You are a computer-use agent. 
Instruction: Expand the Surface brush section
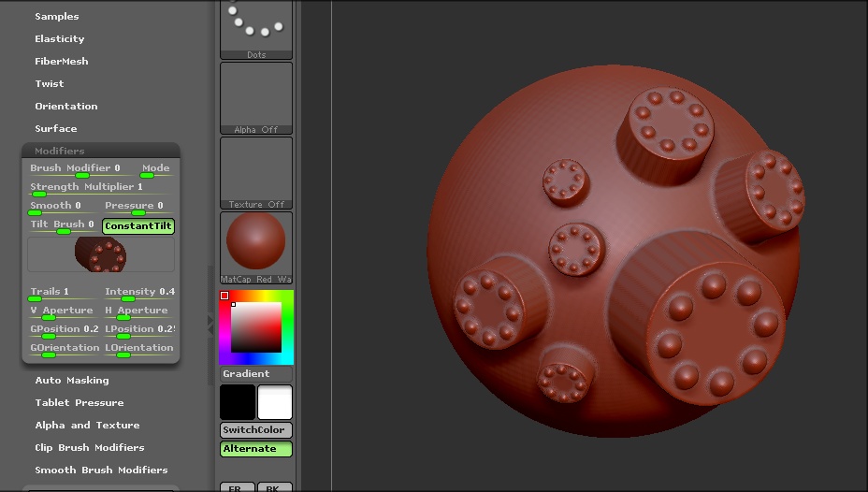point(56,128)
